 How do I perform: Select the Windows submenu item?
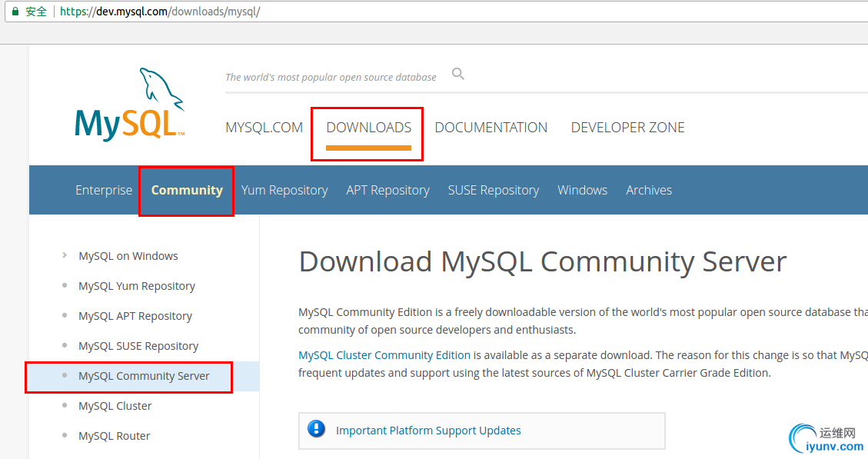[582, 190]
